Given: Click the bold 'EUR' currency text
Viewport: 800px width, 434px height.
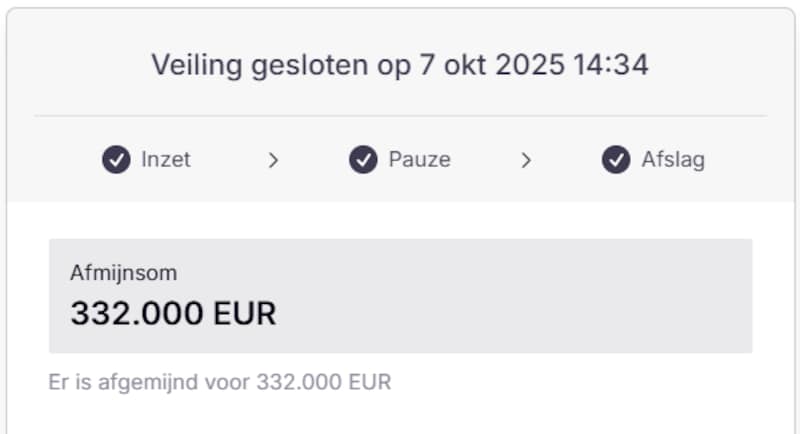Looking at the screenshot, I should click(244, 314).
